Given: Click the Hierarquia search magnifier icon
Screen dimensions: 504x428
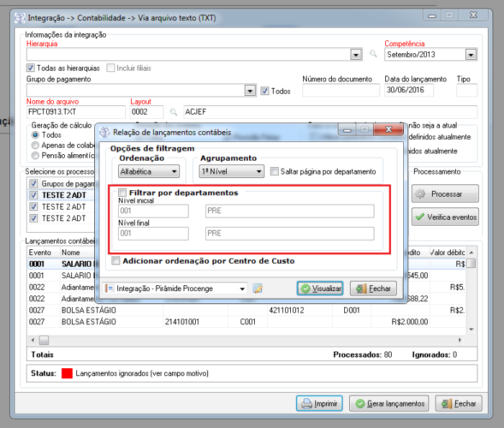Looking at the screenshot, I should tap(373, 54).
